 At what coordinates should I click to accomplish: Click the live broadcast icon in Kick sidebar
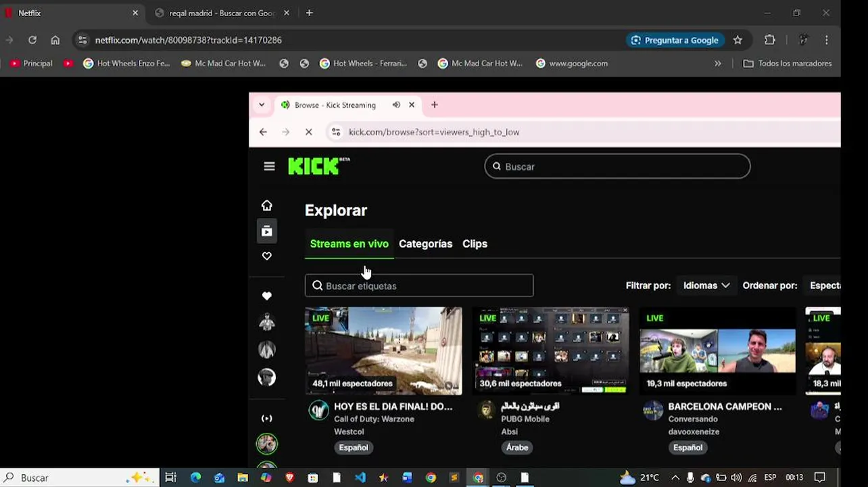click(x=267, y=418)
